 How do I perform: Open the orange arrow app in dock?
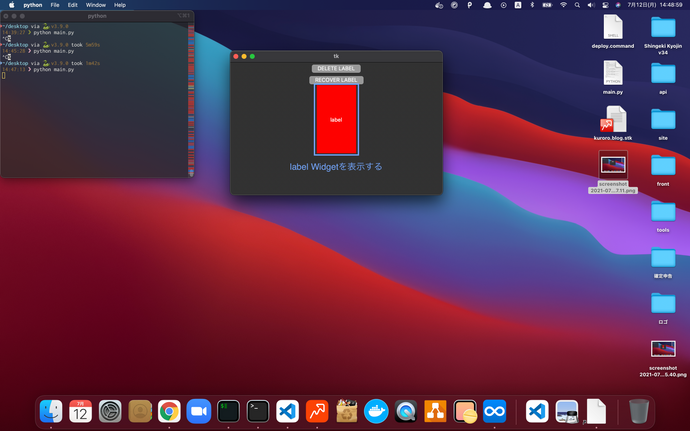coord(317,411)
